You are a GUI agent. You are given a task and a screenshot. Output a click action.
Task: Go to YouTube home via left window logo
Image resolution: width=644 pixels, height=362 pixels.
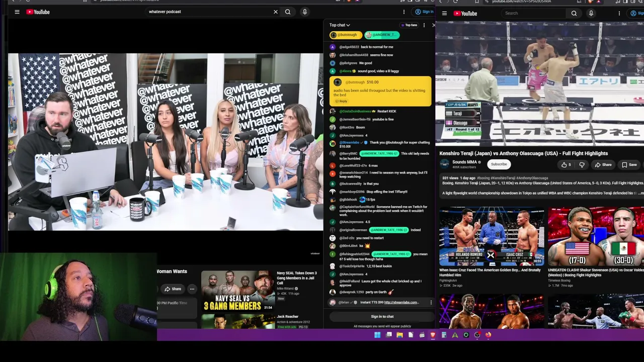click(38, 12)
